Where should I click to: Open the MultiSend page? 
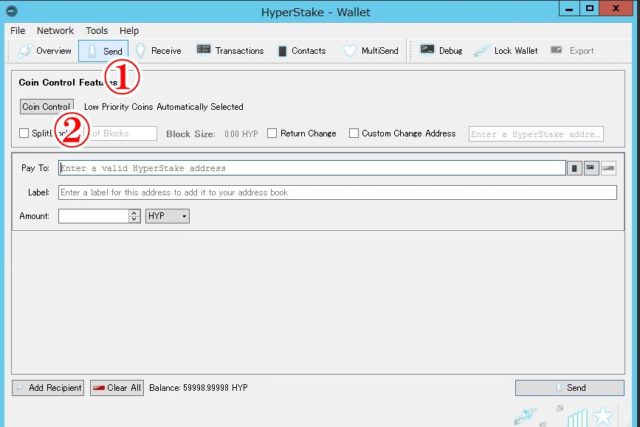pyautogui.click(x=371, y=51)
